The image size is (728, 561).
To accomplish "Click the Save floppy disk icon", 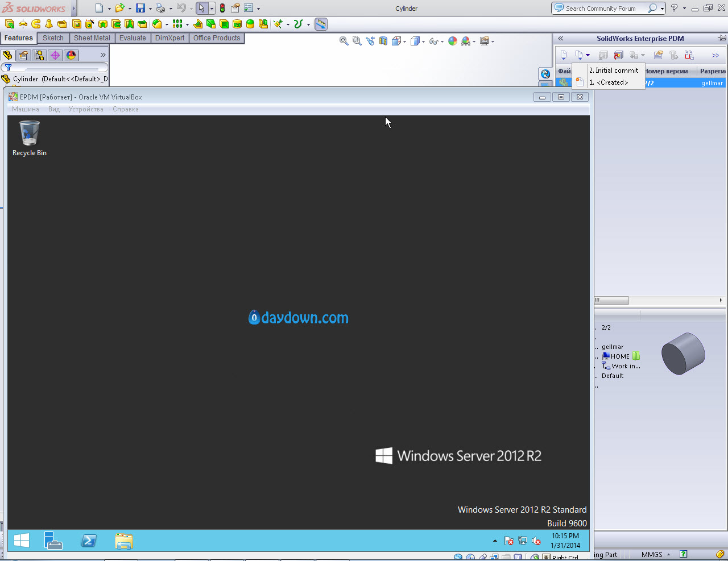I will coord(140,8).
